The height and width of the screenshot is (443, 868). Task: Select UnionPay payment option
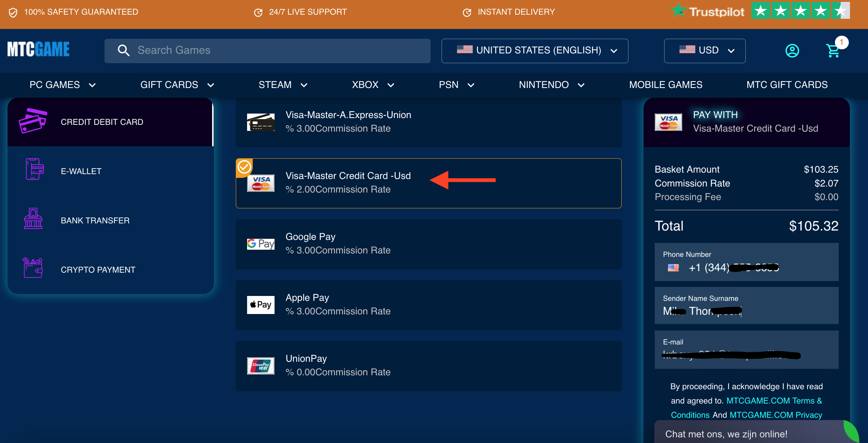tap(428, 366)
